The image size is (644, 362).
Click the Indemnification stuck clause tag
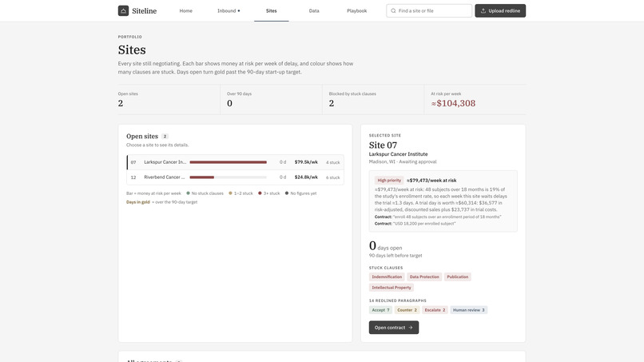tap(387, 277)
